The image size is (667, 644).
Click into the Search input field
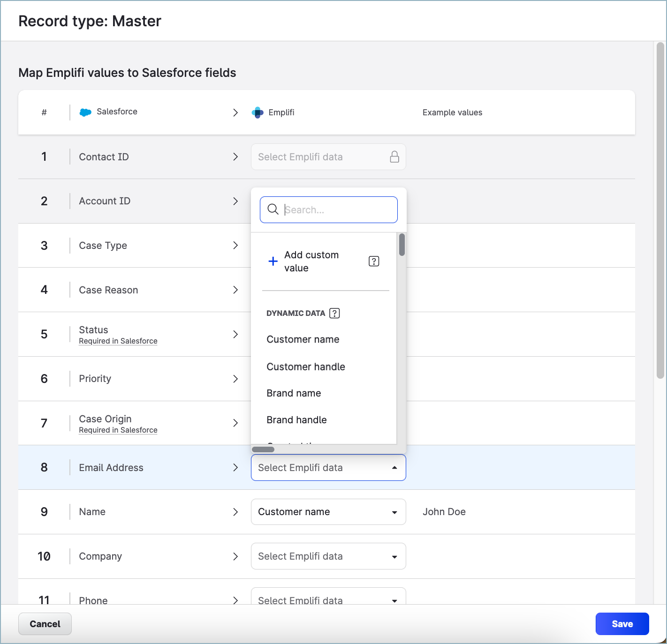[338, 210]
